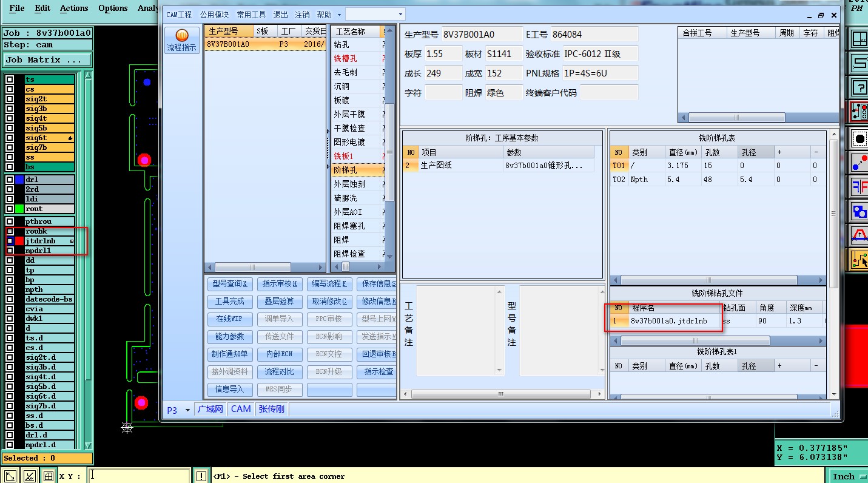The height and width of the screenshot is (483, 868).
Task: Click the 指示审核H button
Action: point(280,283)
